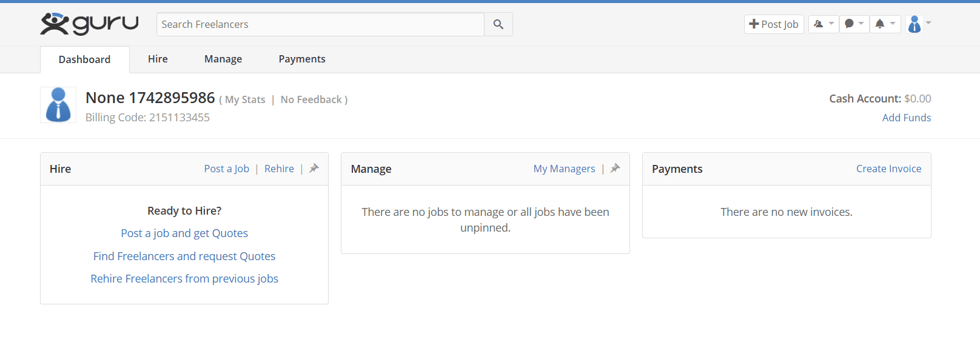Expand the account menu arrow beside avatar
Viewport: 980px width, 362px height.
coord(928,23)
